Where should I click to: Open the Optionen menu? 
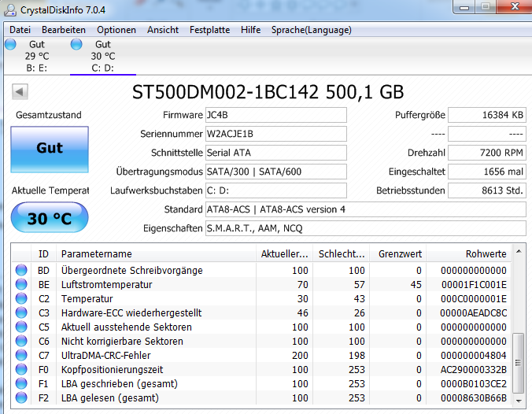coord(116,30)
